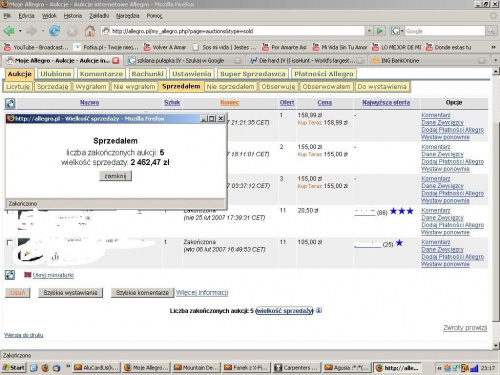Click the Ukryj miniaturki link
The width and height of the screenshot is (500, 375).
tap(53, 275)
